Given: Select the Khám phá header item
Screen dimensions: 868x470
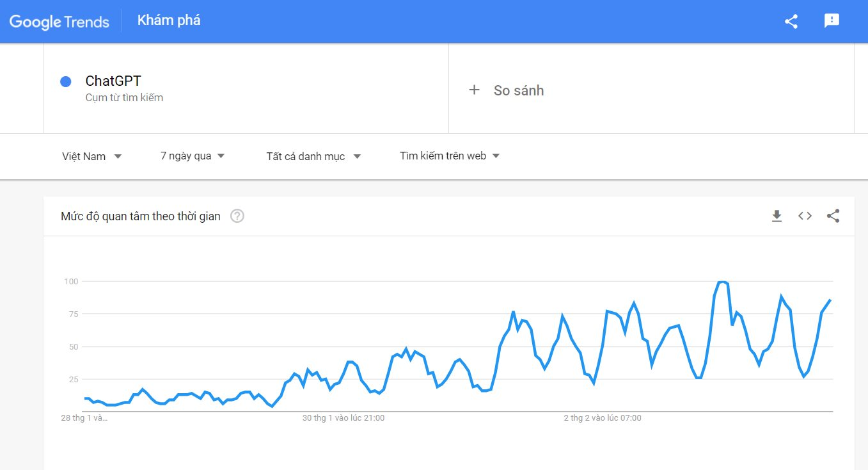Looking at the screenshot, I should (169, 20).
